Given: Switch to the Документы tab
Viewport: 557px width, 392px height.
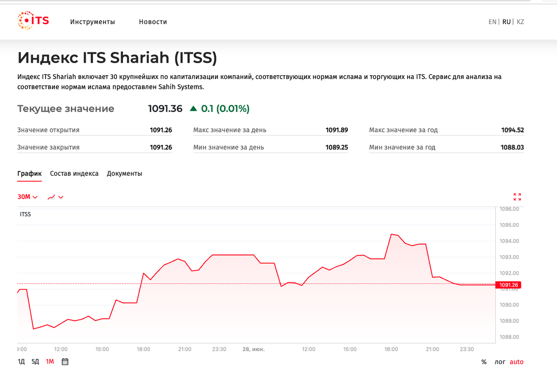Looking at the screenshot, I should (x=124, y=174).
